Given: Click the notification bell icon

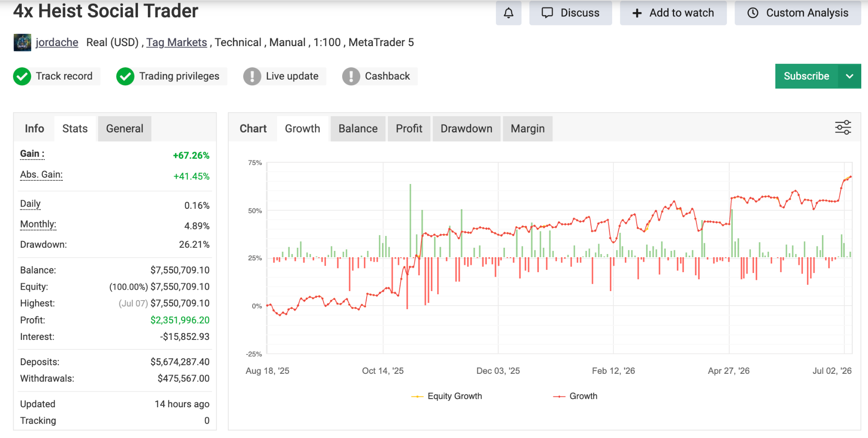Looking at the screenshot, I should 509,13.
